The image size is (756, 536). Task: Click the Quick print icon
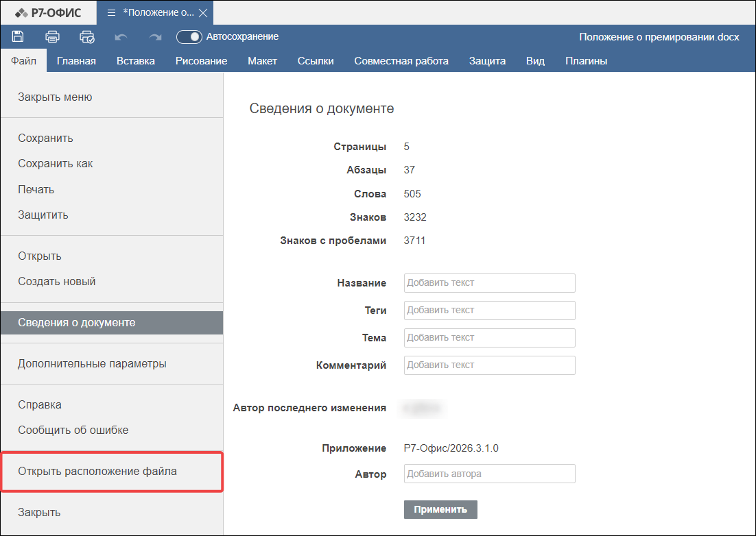point(87,36)
